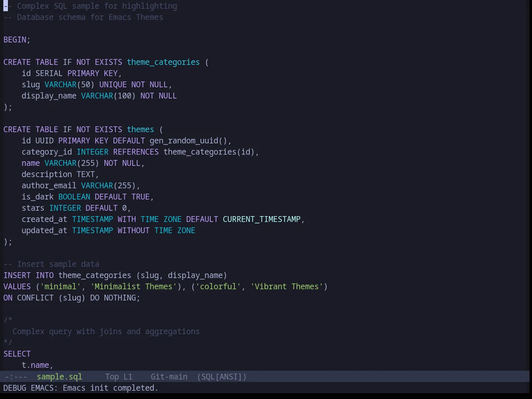Click the 'Complex query with joins and aggregations' comment

point(106,331)
